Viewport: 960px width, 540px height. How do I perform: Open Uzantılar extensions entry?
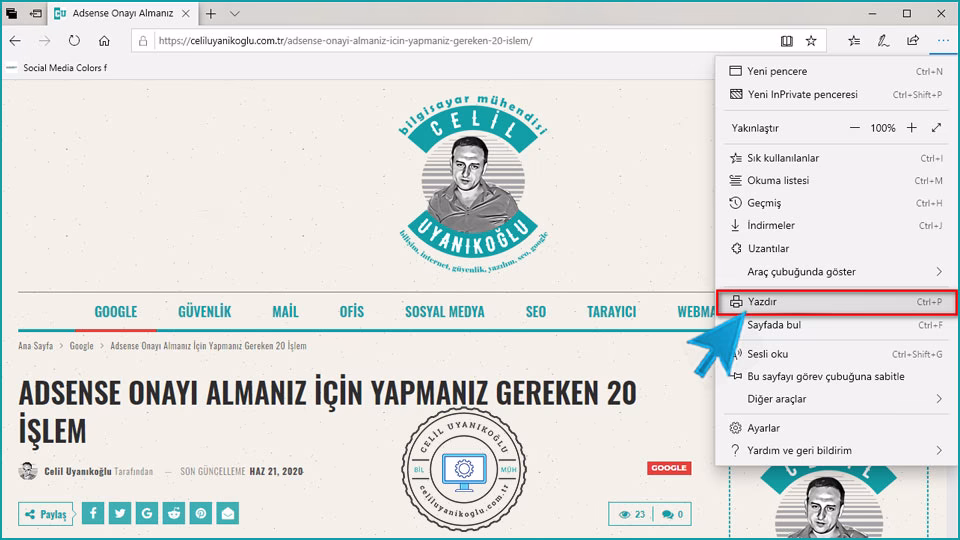(836, 249)
